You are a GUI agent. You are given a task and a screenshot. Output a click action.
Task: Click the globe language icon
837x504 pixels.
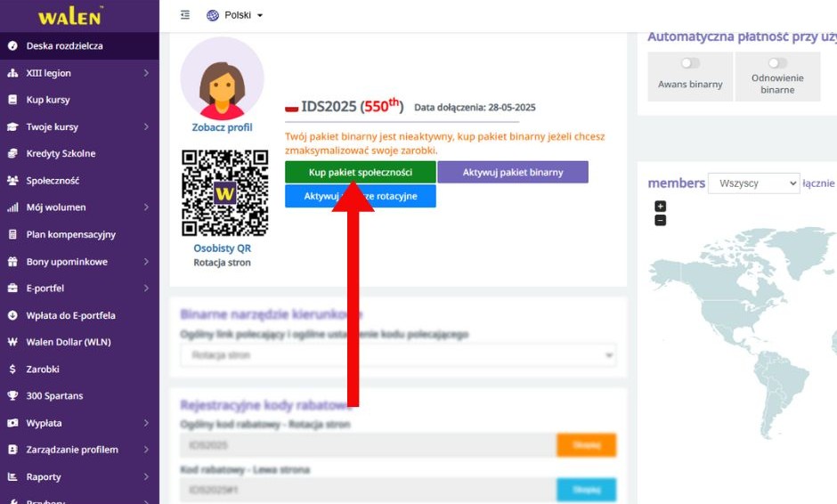click(213, 15)
